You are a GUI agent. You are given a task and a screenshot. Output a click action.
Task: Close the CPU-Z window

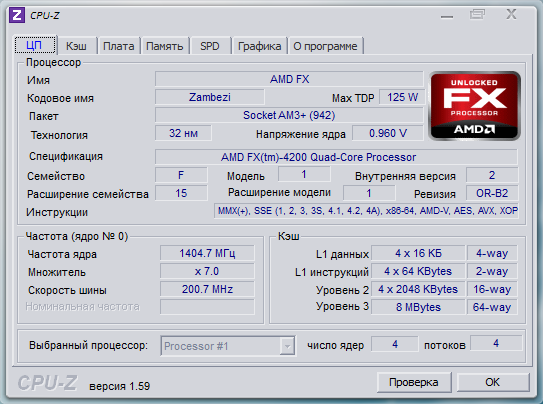click(511, 15)
